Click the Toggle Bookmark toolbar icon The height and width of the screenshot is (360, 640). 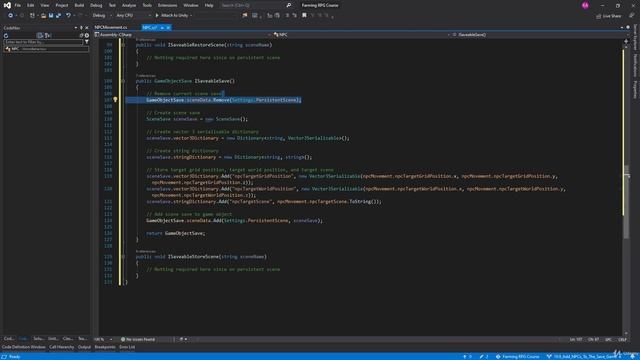304,16
